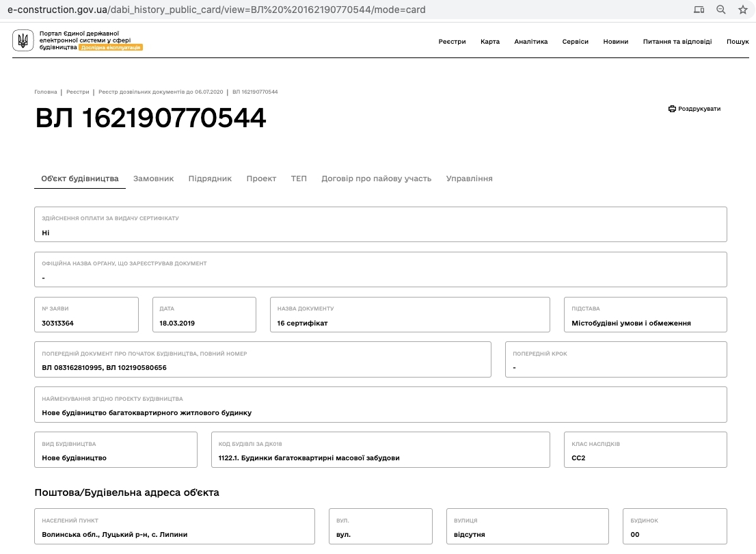Click вул. street type value
This screenshot has width=756, height=554.
coord(343,535)
